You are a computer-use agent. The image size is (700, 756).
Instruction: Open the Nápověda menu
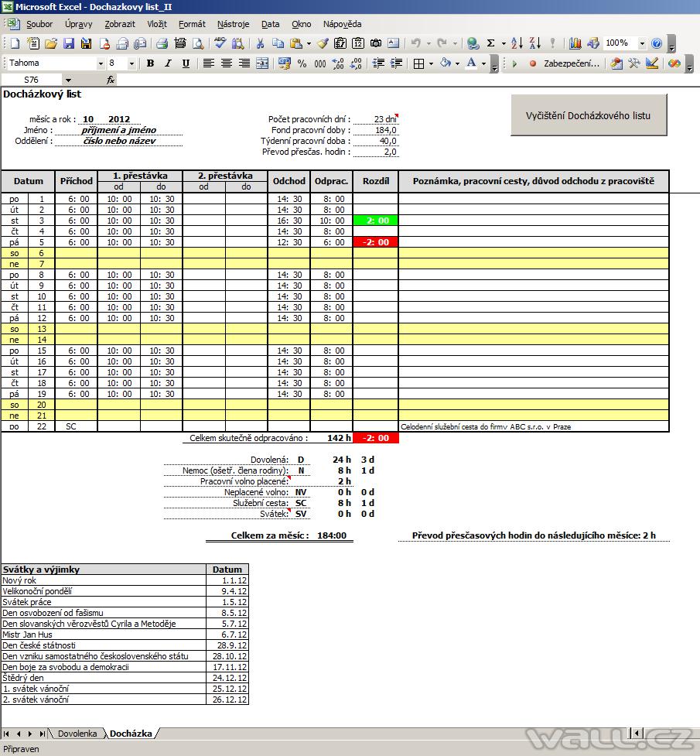pyautogui.click(x=343, y=24)
